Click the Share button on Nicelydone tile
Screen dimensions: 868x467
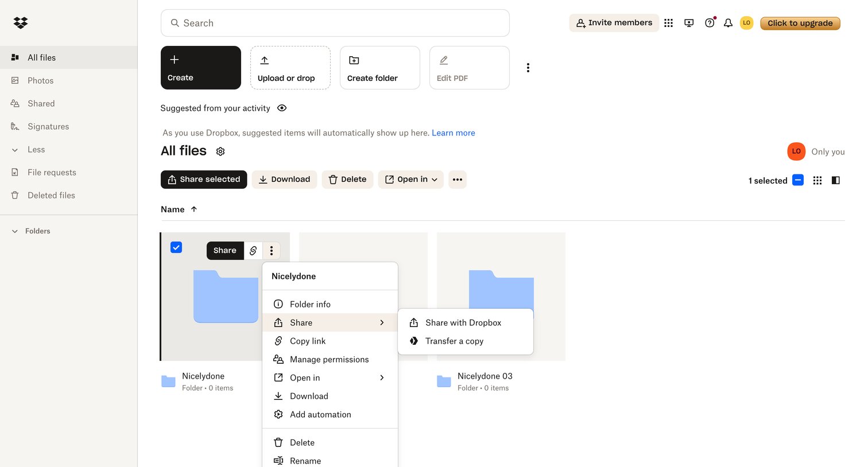point(225,251)
